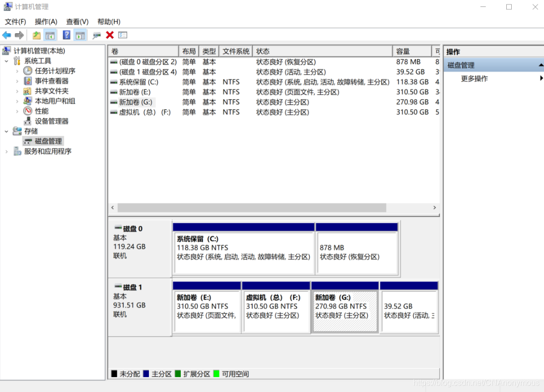
Task: Expand the 任务计划程序 node arrow
Action: (17, 71)
